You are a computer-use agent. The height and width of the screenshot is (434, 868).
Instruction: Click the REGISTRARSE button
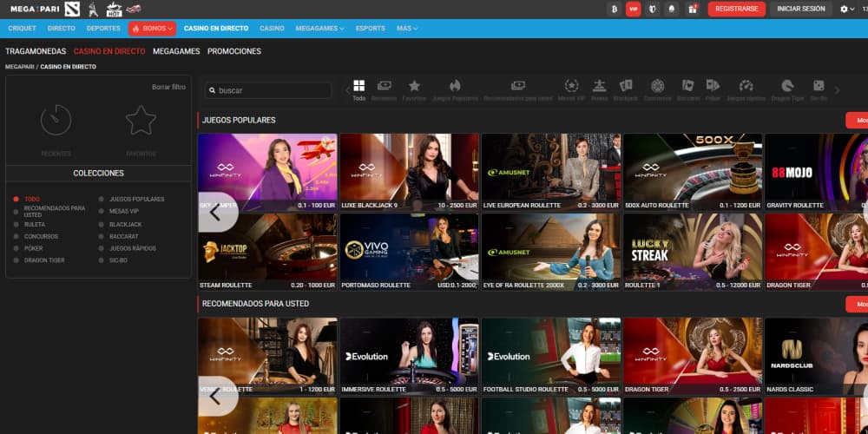tap(736, 9)
